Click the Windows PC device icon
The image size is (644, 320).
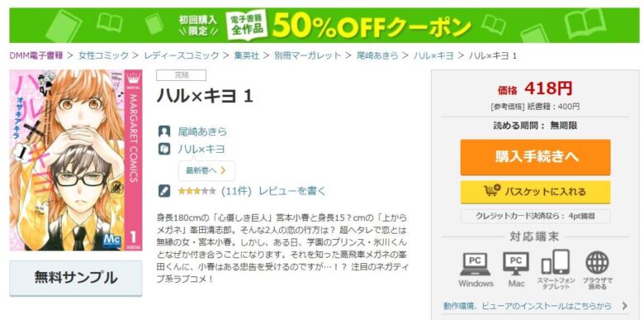tap(476, 264)
